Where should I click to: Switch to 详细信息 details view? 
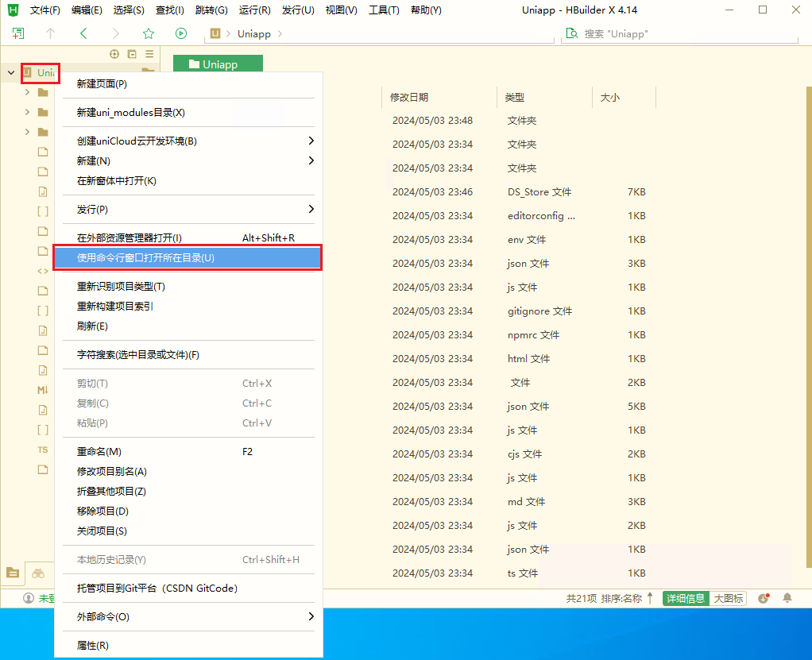pyautogui.click(x=686, y=598)
